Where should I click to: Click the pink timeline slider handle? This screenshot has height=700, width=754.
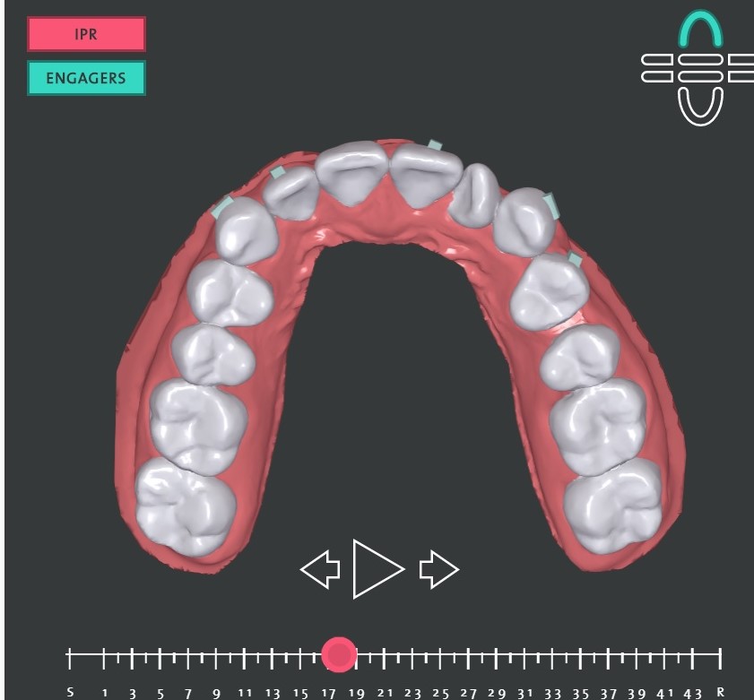tap(339, 655)
